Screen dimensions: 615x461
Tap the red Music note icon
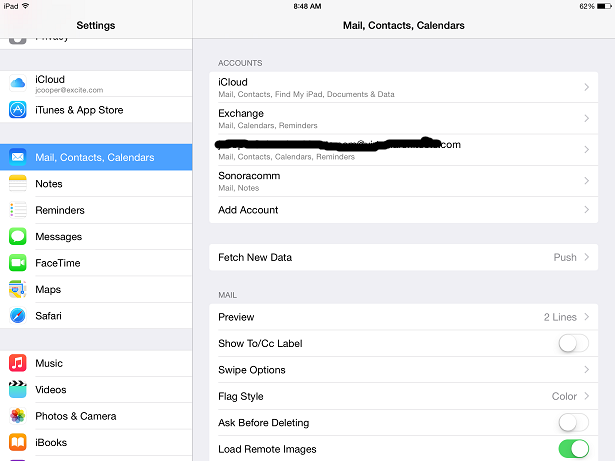[18, 363]
